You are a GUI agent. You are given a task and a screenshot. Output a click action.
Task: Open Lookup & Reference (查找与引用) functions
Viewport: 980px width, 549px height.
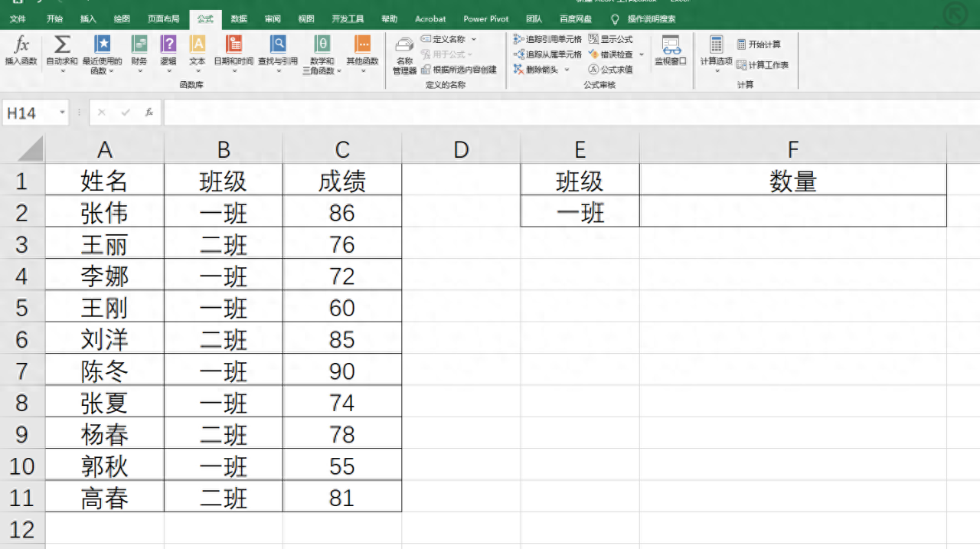(278, 54)
